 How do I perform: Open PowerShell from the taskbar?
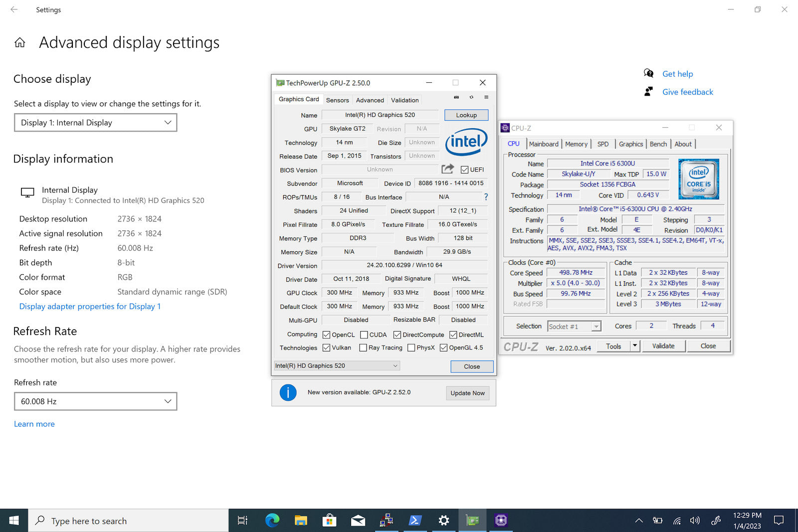[415, 521]
